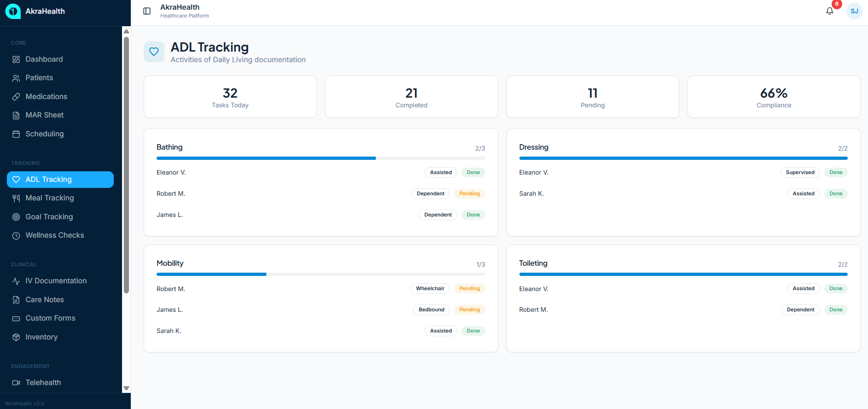Click the Care Notes icon
The width and height of the screenshot is (868, 409).
[16, 300]
